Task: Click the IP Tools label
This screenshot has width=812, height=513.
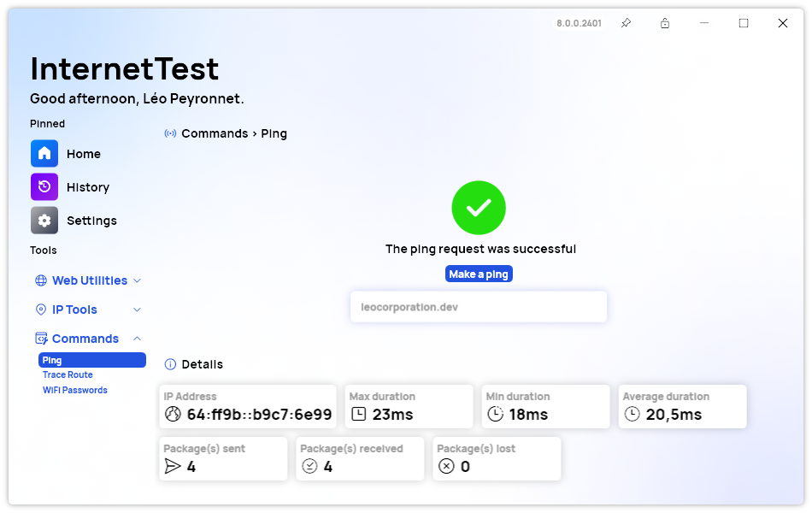Action: pos(74,310)
